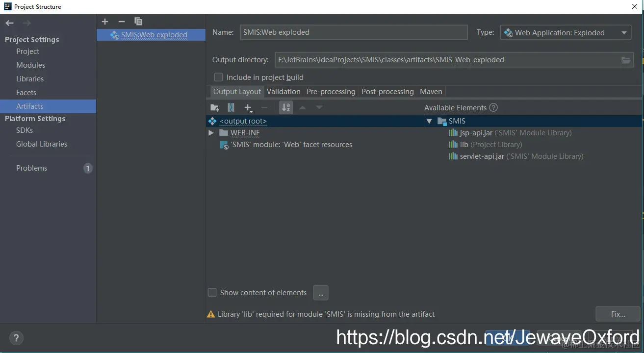
Task: Collapse the SMIS module node
Action: pos(429,121)
